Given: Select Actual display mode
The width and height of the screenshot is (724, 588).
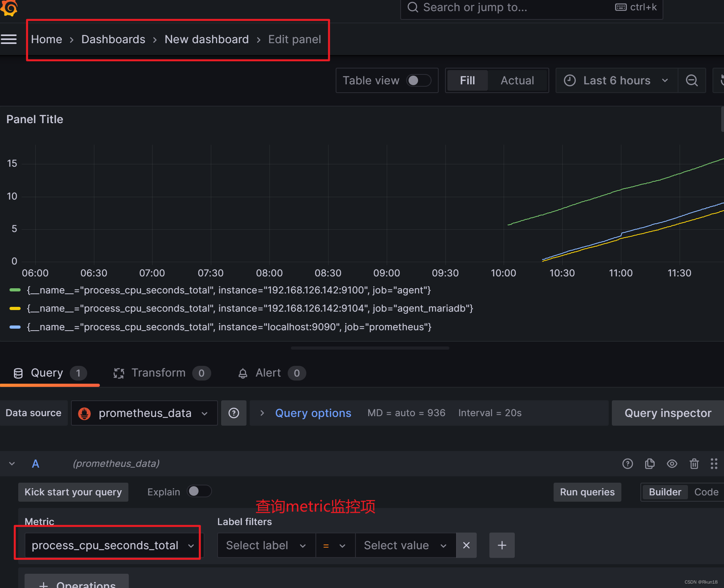Looking at the screenshot, I should pyautogui.click(x=517, y=80).
